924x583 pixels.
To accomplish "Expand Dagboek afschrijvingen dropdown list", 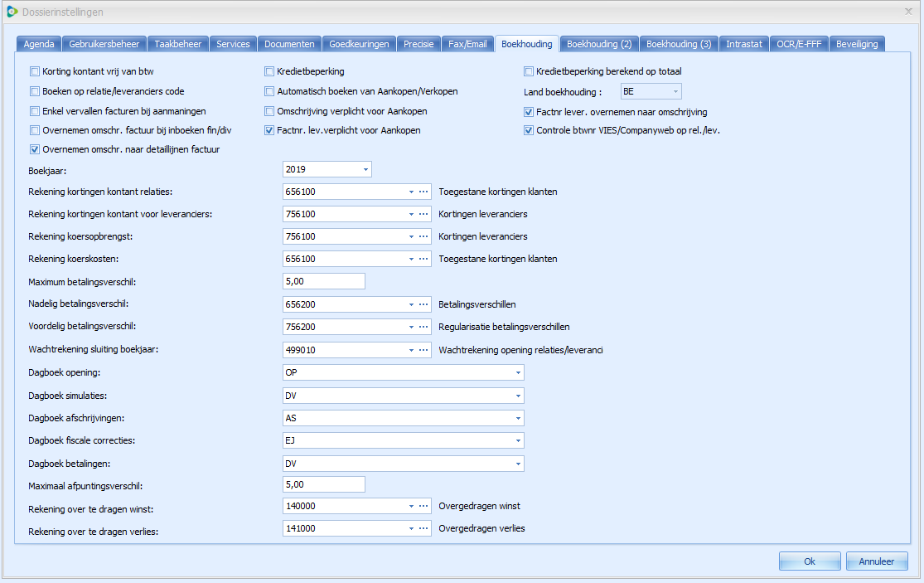I will click(x=517, y=418).
